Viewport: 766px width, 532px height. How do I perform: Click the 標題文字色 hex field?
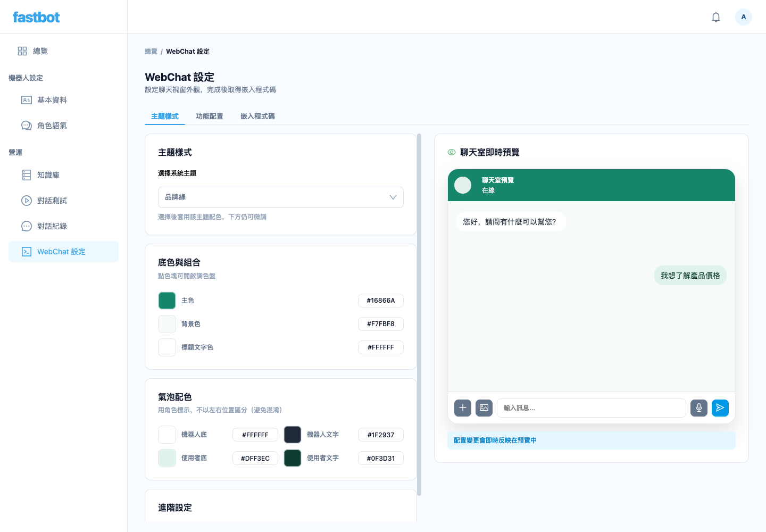[381, 347]
